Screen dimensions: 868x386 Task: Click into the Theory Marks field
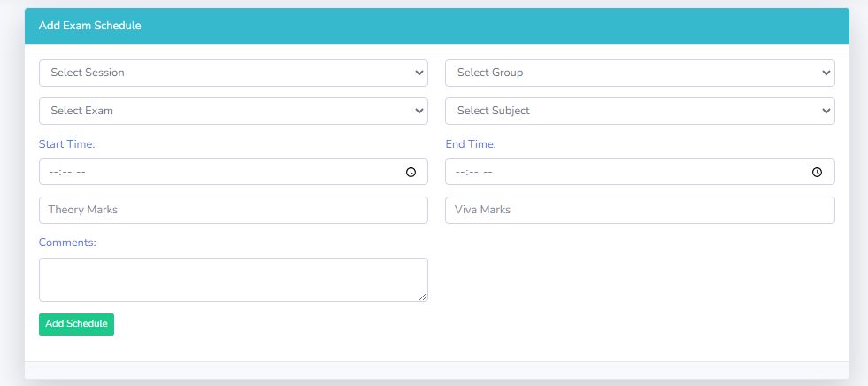[x=234, y=210]
